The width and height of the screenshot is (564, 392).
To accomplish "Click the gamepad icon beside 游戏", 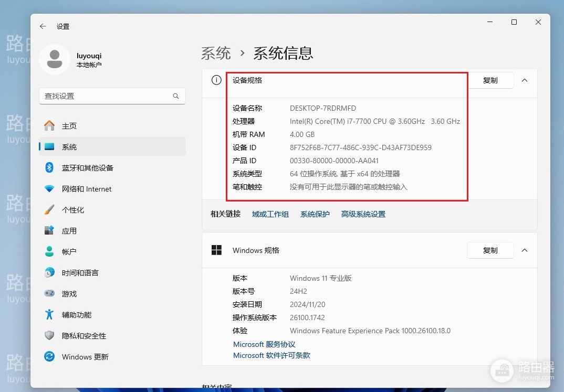I will [49, 293].
